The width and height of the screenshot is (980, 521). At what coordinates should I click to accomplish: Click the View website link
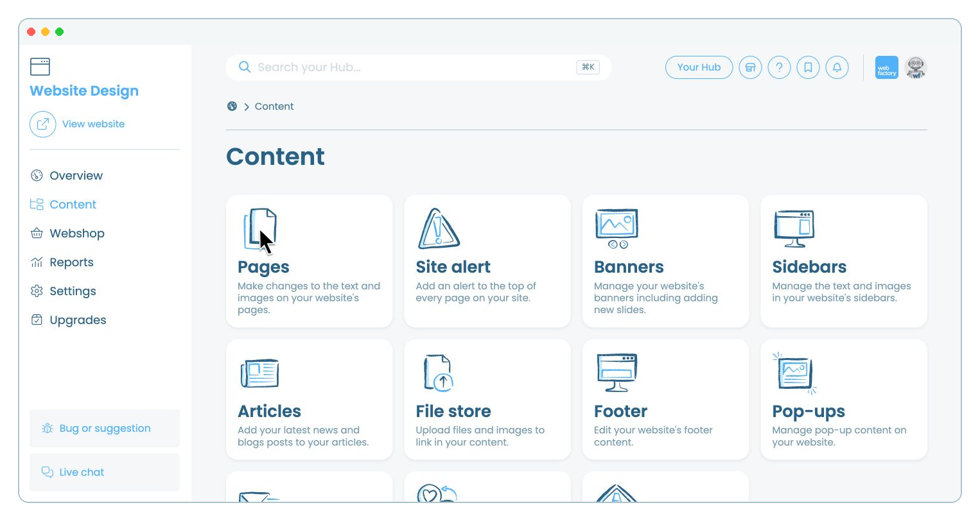coord(94,124)
